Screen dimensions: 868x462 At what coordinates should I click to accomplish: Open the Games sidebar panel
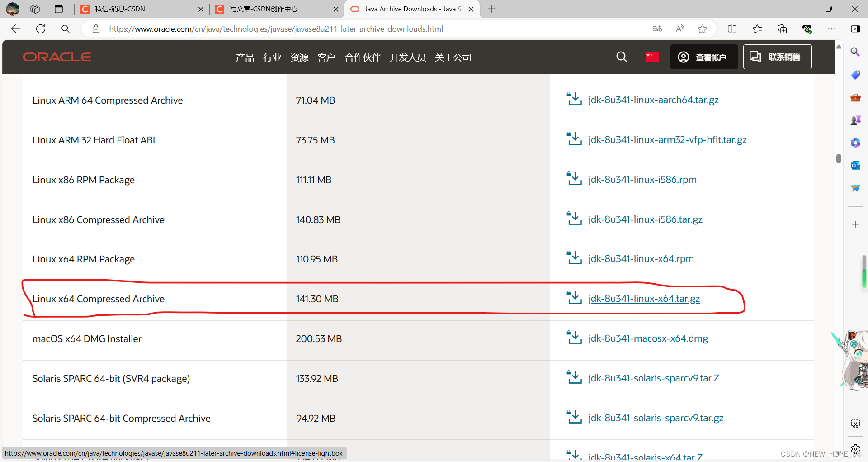pyautogui.click(x=855, y=120)
